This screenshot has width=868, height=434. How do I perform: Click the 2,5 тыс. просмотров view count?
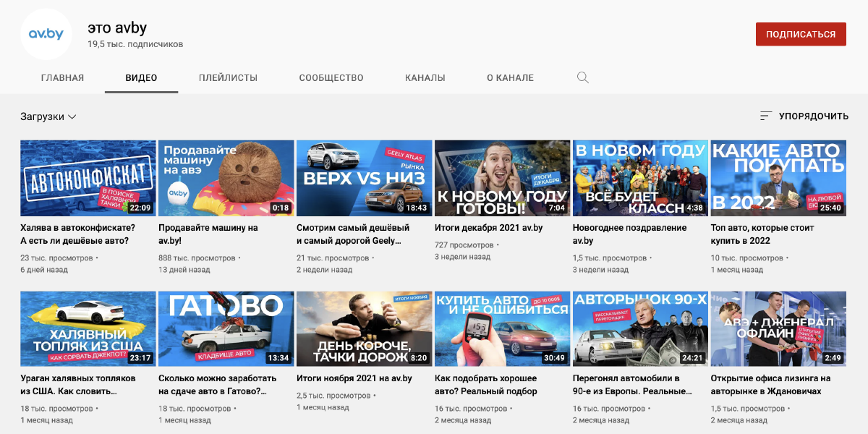tap(333, 396)
